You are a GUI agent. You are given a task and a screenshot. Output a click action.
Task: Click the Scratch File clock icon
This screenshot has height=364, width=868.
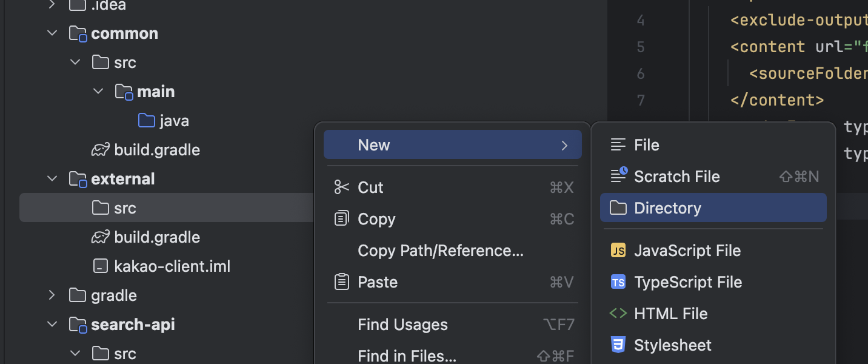[618, 177]
